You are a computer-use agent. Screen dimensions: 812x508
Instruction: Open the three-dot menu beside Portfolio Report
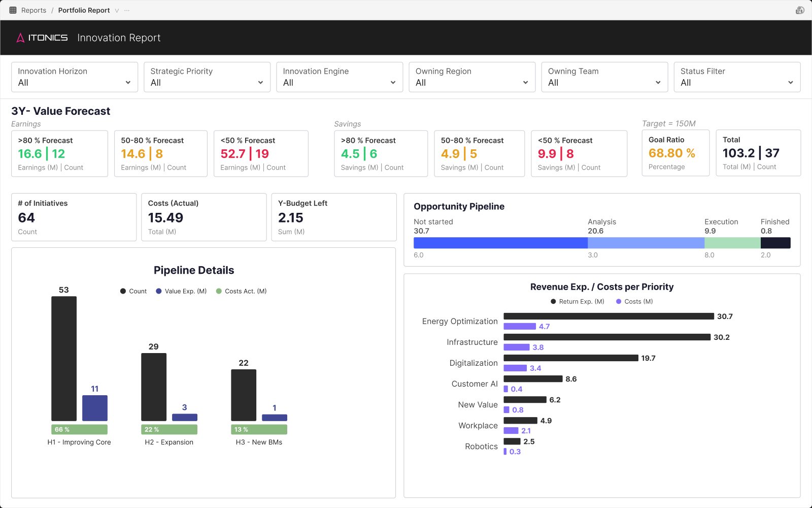pyautogui.click(x=127, y=10)
